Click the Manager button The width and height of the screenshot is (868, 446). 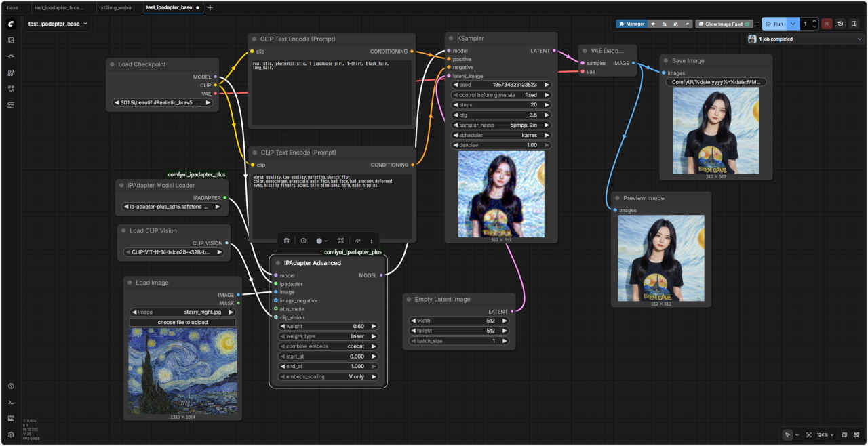pos(631,24)
